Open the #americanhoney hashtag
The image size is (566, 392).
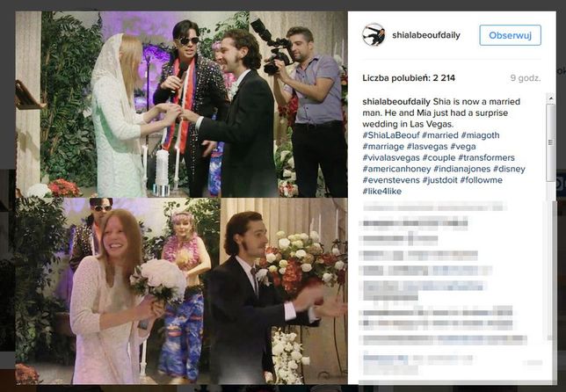396,169
